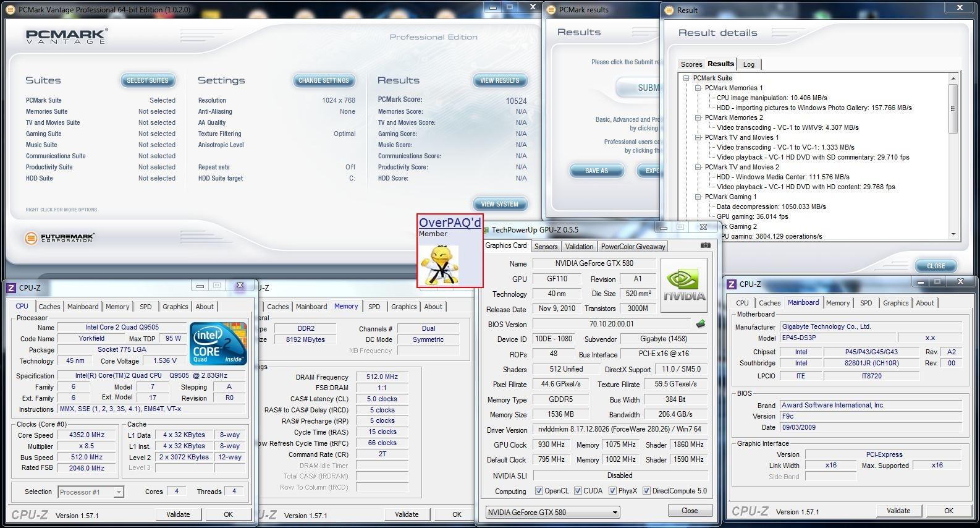Click the BIOS save chip icon in GPU-Z
This screenshot has height=528, width=980.
point(700,323)
